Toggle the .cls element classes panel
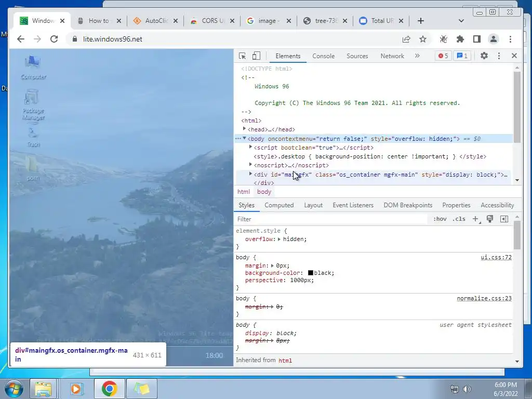Image resolution: width=532 pixels, height=399 pixels. click(459, 219)
